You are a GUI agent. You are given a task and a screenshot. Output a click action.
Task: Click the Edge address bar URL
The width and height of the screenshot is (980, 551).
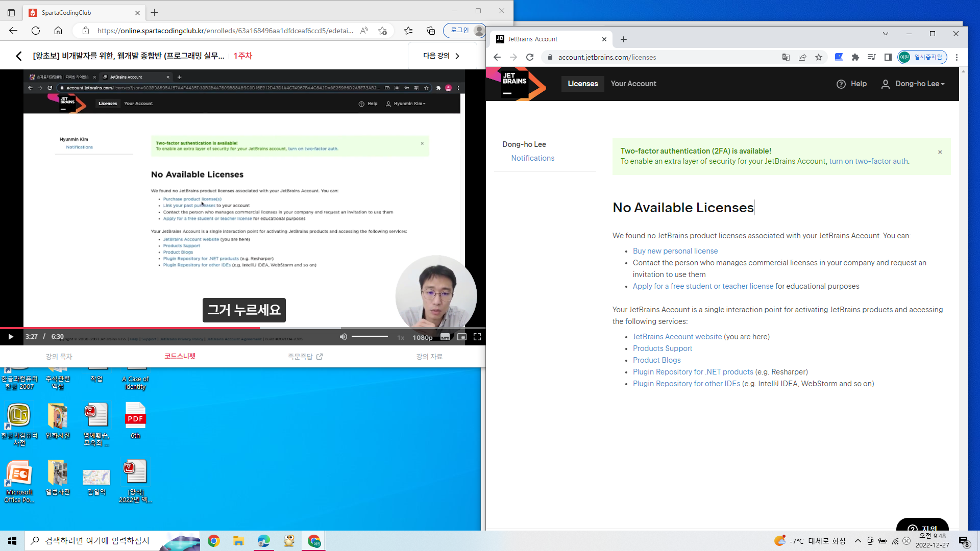[225, 31]
